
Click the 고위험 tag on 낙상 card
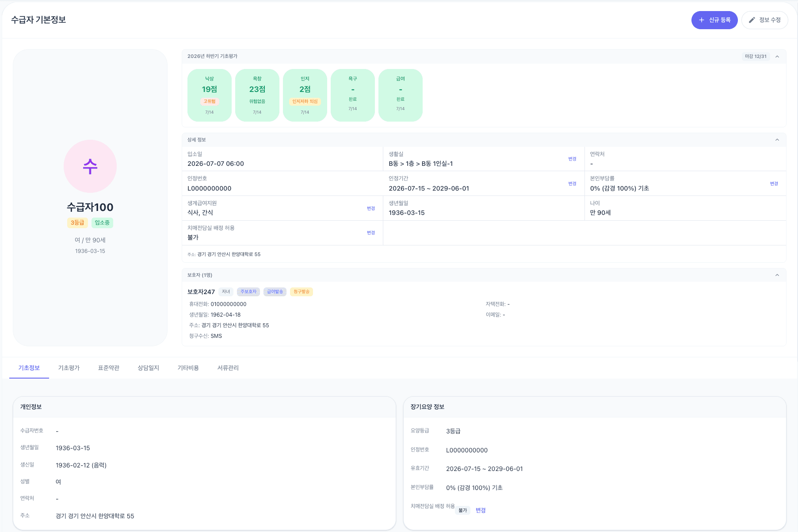[210, 101]
